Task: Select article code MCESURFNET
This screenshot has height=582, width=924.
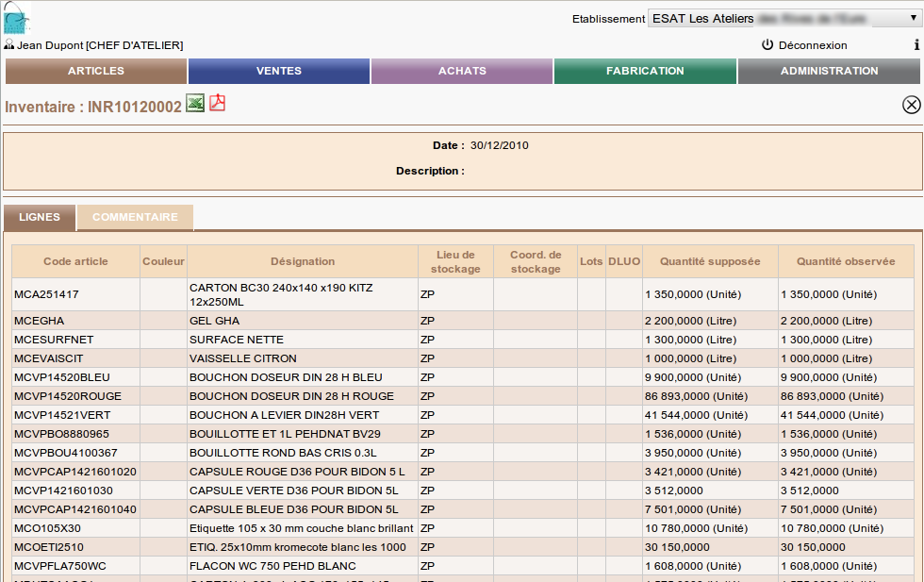Action: tap(54, 340)
